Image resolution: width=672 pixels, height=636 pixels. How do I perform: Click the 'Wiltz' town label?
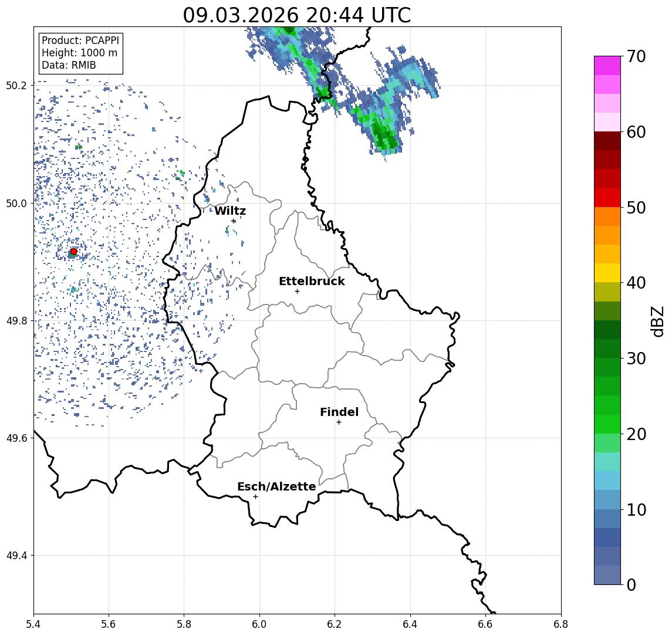coord(230,211)
